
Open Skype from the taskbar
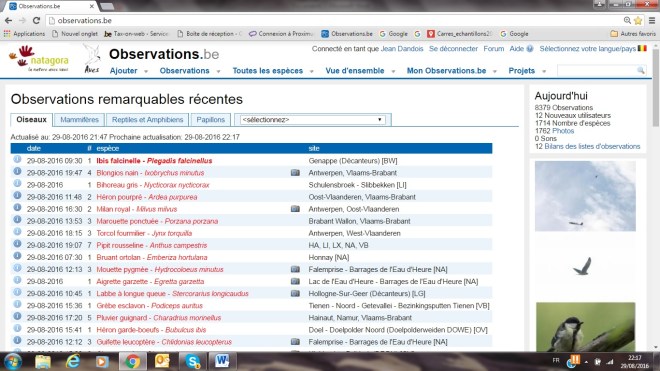pos(192,361)
